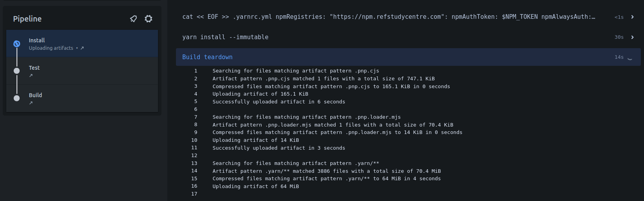Image resolution: width=644 pixels, height=201 pixels.
Task: Click the Test step pending status circle
Action: pyautogui.click(x=17, y=71)
